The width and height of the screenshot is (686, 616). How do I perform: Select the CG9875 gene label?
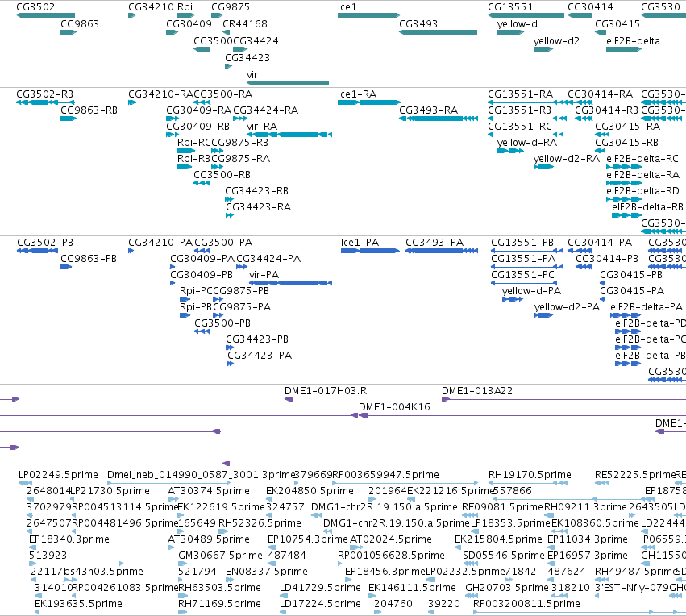point(231,7)
